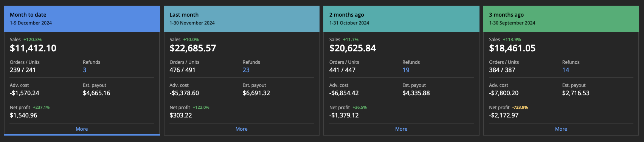
Task: Click advertising cost -$5,378.60
Action: click(184, 93)
